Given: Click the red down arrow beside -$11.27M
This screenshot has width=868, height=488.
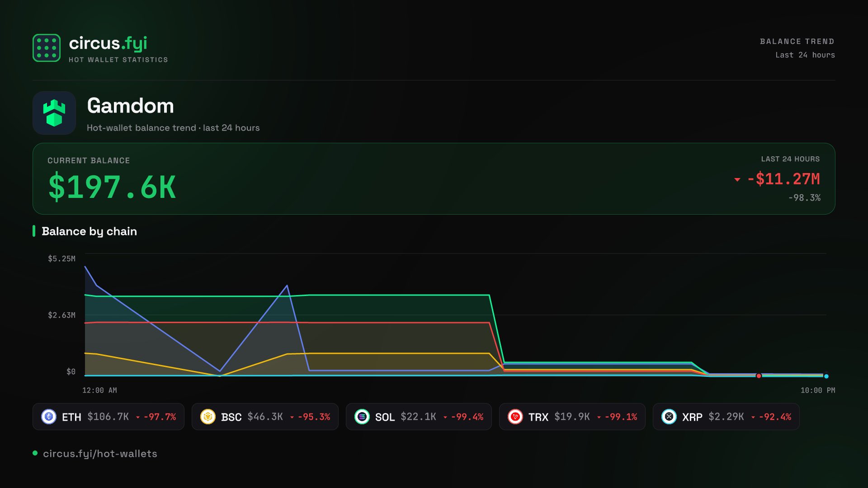Looking at the screenshot, I should pos(737,180).
